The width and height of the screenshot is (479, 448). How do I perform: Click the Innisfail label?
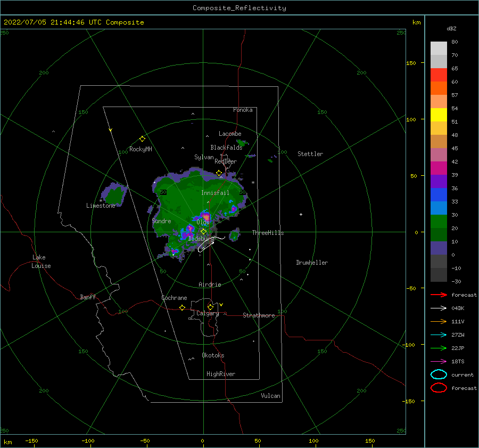(x=215, y=193)
